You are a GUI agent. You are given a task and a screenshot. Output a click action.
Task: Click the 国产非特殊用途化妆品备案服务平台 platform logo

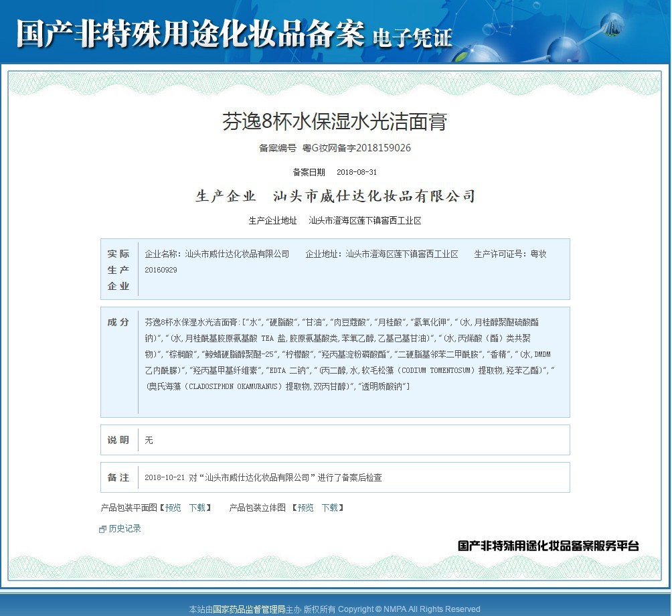(548, 546)
